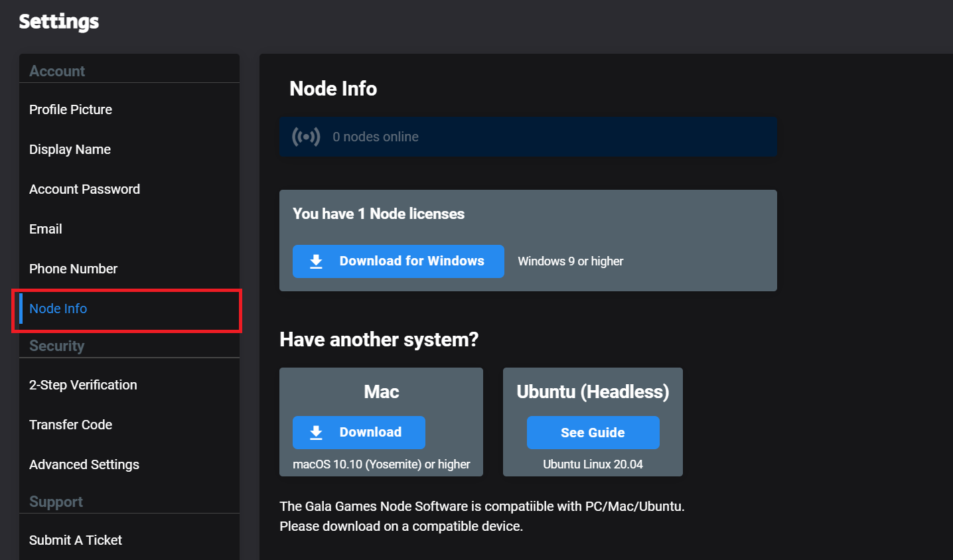Click the compatibility note paragraph

point(482,516)
